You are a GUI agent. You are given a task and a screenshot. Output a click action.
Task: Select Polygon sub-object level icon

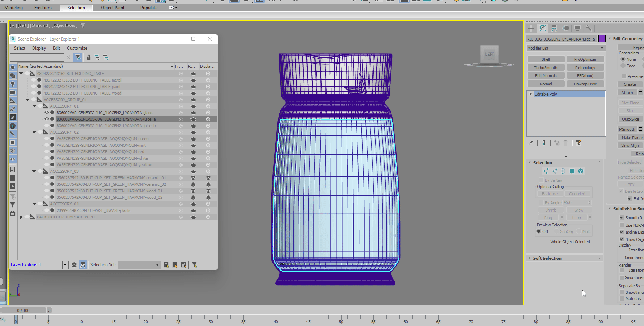(572, 171)
